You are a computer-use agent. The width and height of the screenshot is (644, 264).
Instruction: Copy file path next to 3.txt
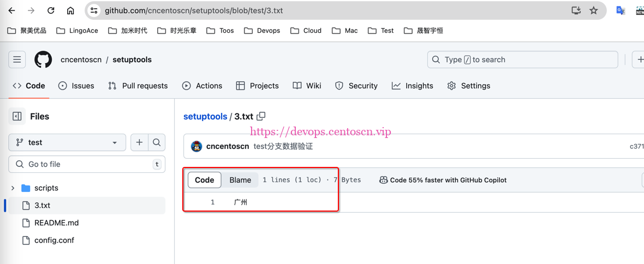(261, 116)
